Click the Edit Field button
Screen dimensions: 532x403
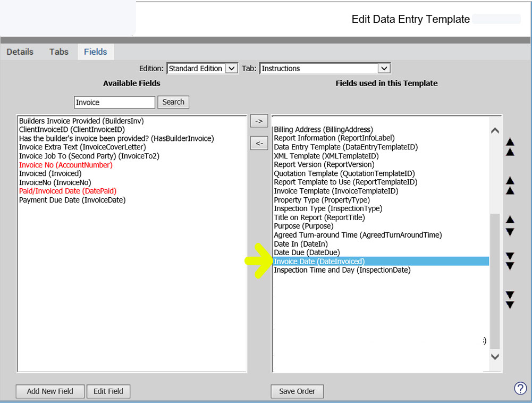[108, 391]
